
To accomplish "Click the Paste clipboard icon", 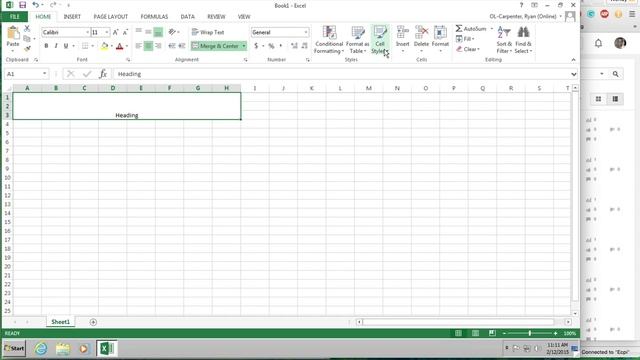I will pos(13,33).
